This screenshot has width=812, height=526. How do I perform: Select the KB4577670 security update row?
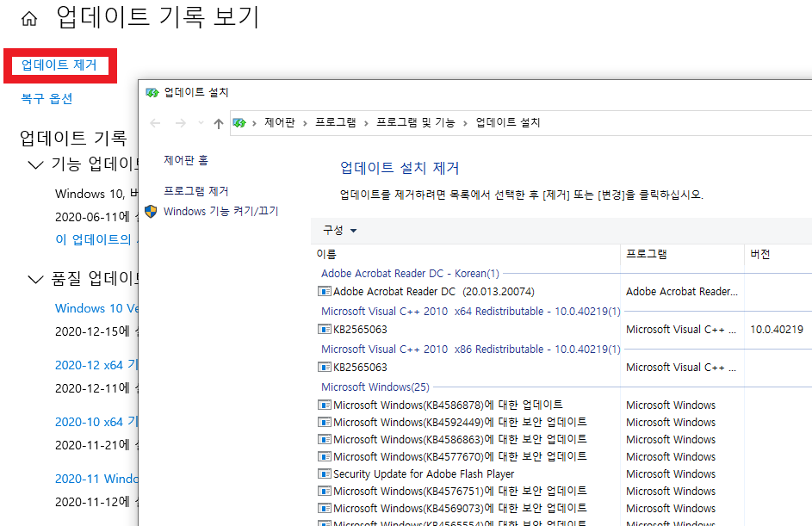pyautogui.click(x=460, y=456)
